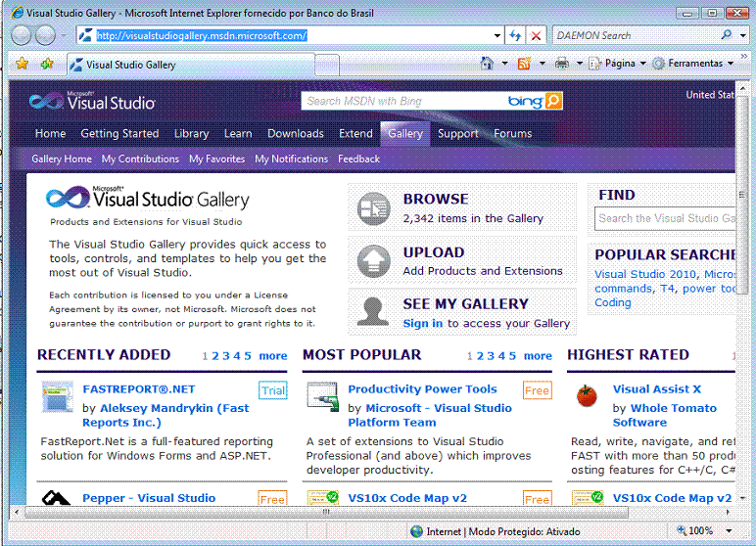Click the BROWSE heading link
The image size is (756, 546).
[436, 199]
